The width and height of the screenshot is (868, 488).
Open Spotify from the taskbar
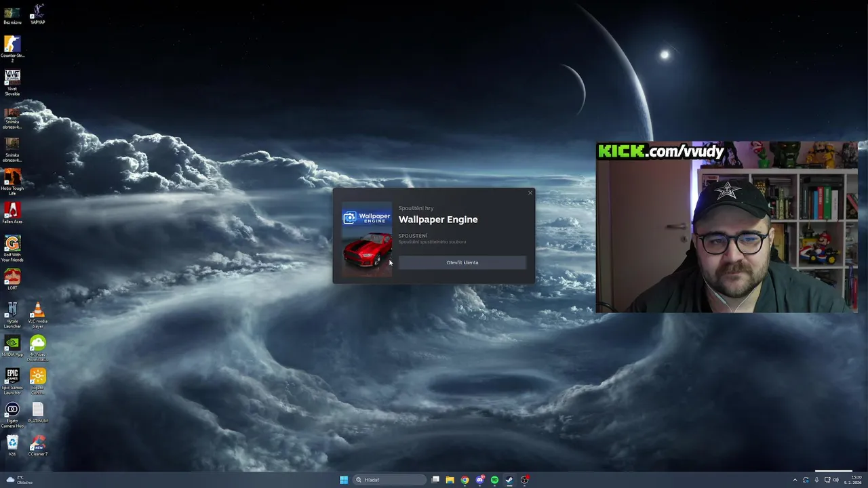(494, 480)
